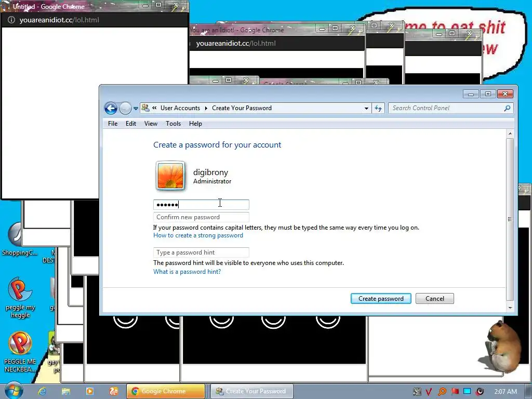
Task: Open the address bar history dropdown
Action: [x=366, y=109]
